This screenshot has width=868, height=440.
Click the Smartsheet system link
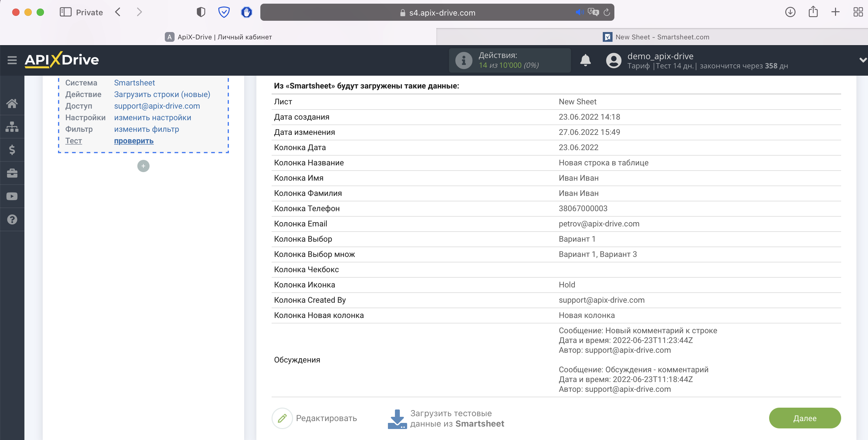(134, 83)
